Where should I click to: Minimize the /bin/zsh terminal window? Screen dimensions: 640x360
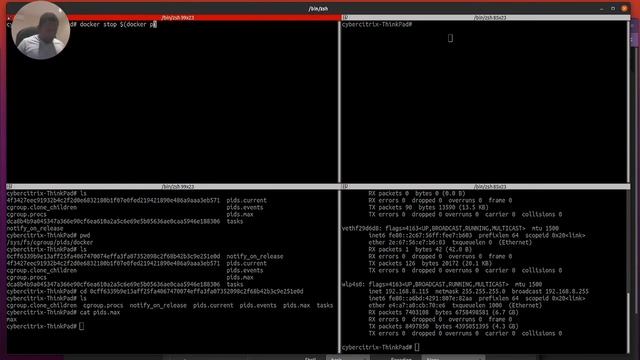coord(602,8)
